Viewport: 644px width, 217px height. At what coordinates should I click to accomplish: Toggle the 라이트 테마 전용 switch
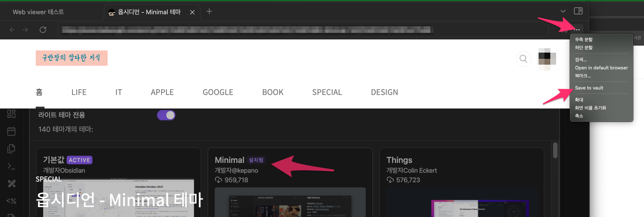[x=166, y=115]
